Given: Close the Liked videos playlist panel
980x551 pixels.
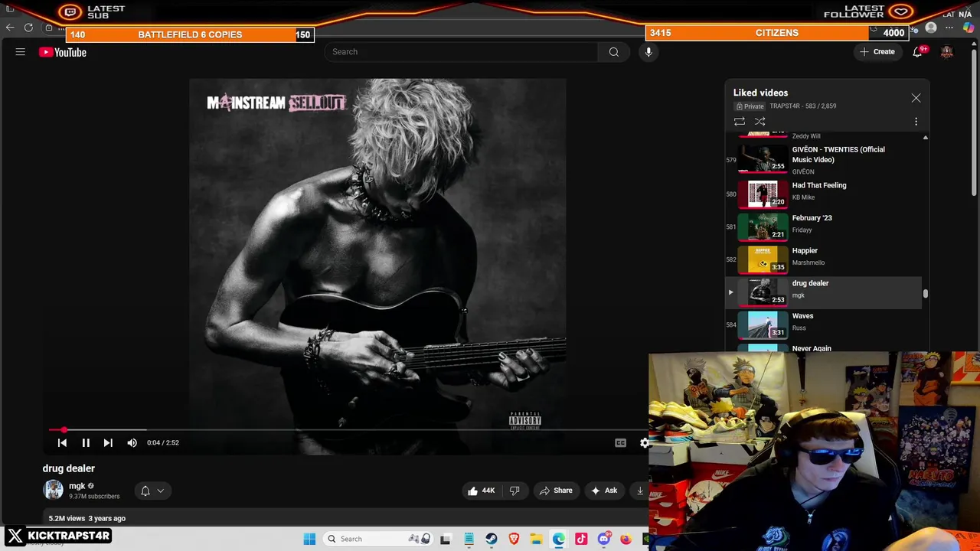Looking at the screenshot, I should 916,98.
